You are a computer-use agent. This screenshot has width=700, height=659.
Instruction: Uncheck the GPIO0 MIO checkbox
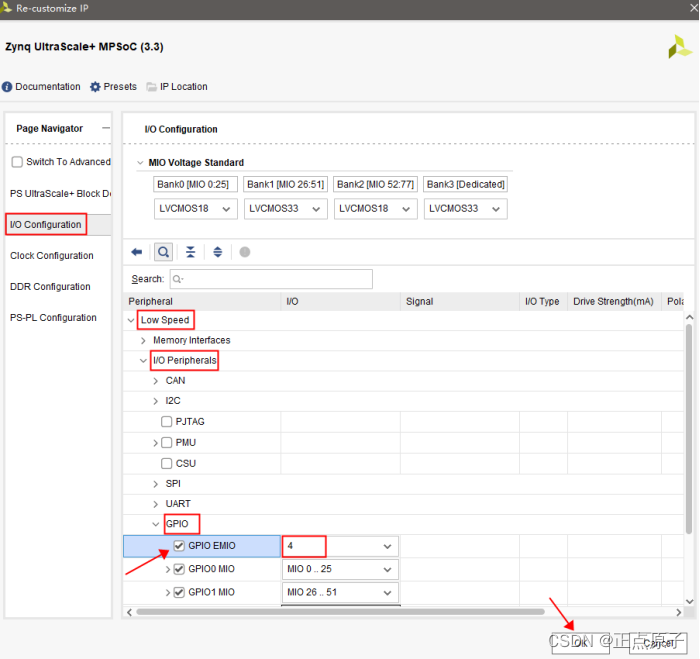coord(179,569)
